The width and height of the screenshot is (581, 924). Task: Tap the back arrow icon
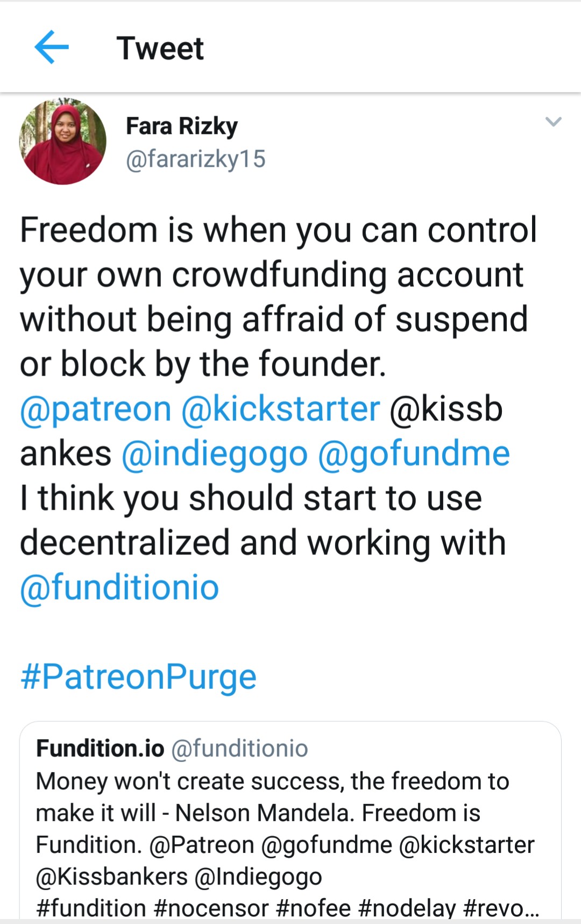pyautogui.click(x=52, y=47)
